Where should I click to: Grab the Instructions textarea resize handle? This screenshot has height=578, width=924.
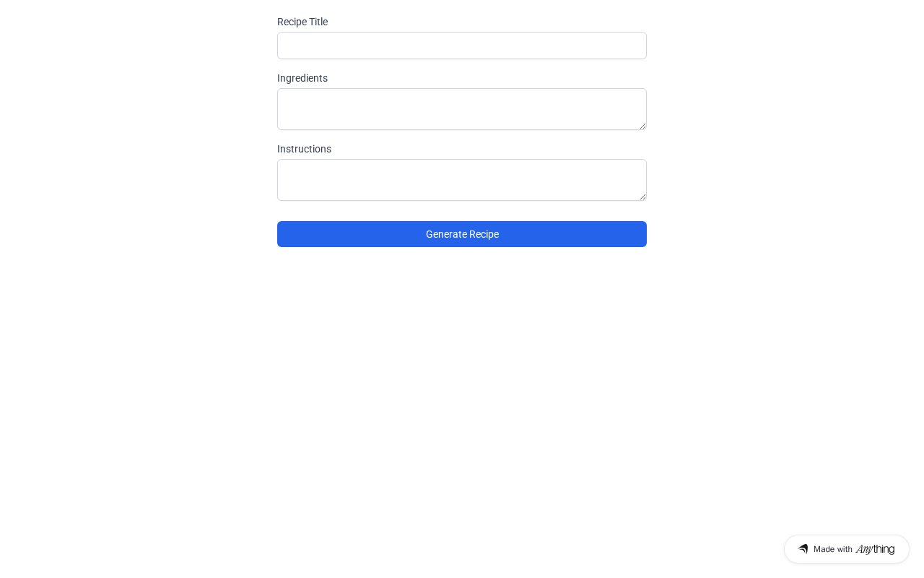[x=642, y=197]
